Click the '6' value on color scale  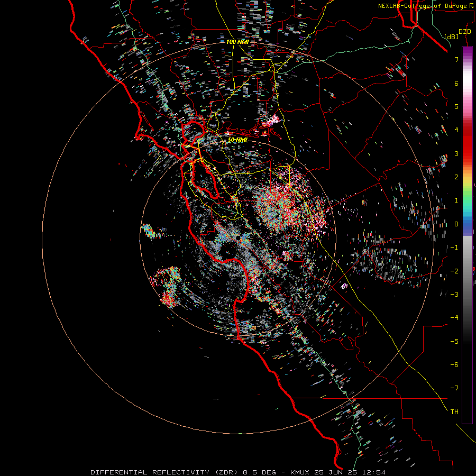456,83
